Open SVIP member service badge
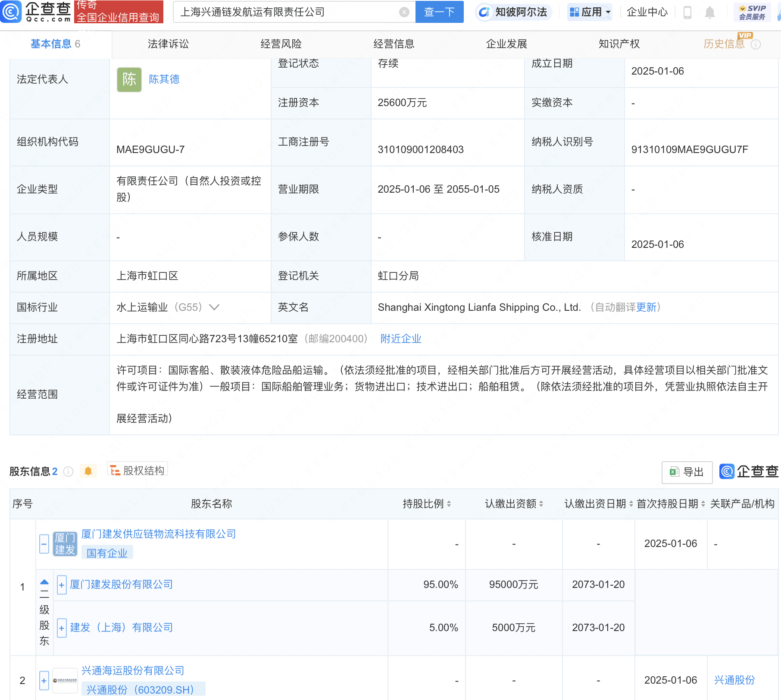781x700 pixels. coord(752,12)
